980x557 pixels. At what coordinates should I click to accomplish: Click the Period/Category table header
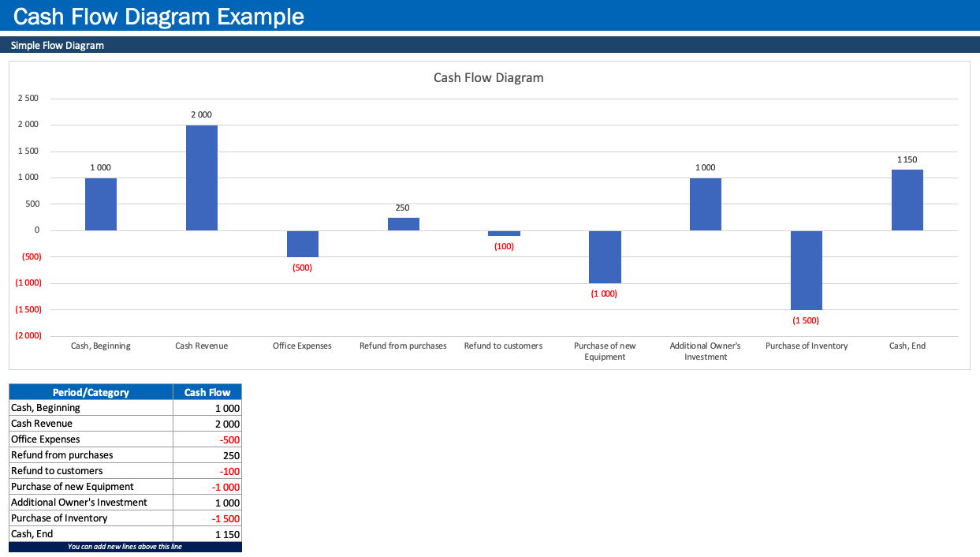point(91,392)
